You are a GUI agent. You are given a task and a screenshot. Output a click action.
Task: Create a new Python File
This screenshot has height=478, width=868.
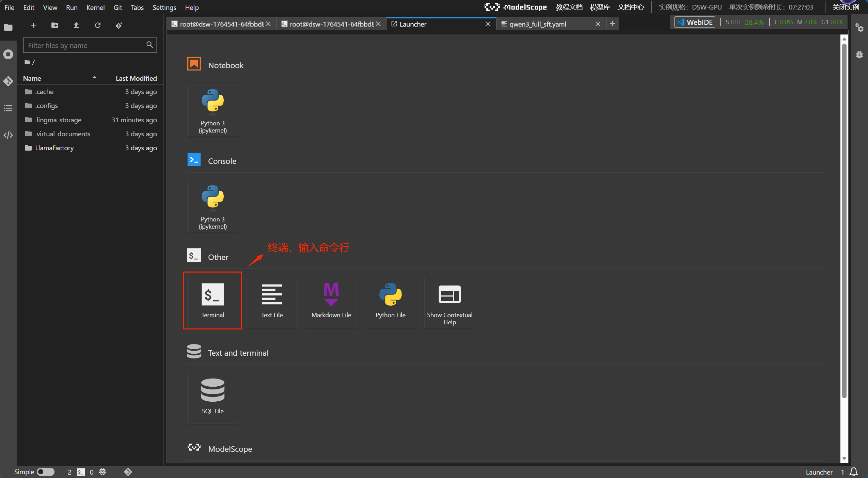tap(390, 300)
